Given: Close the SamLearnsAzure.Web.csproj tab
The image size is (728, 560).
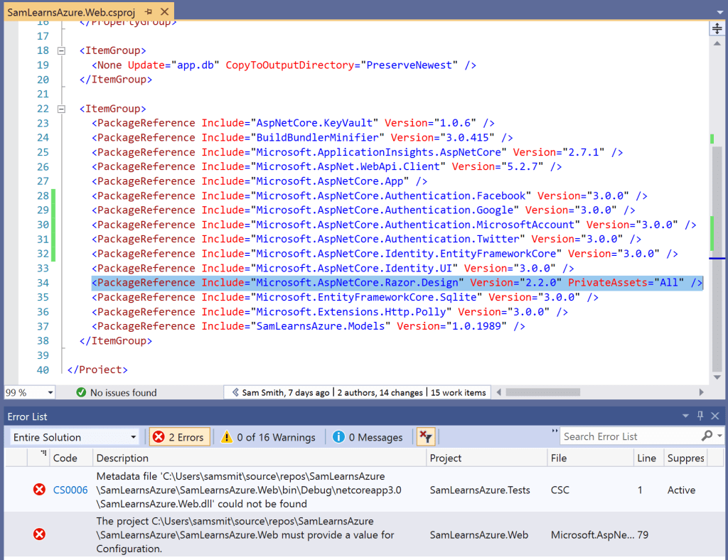Looking at the screenshot, I should (x=164, y=13).
